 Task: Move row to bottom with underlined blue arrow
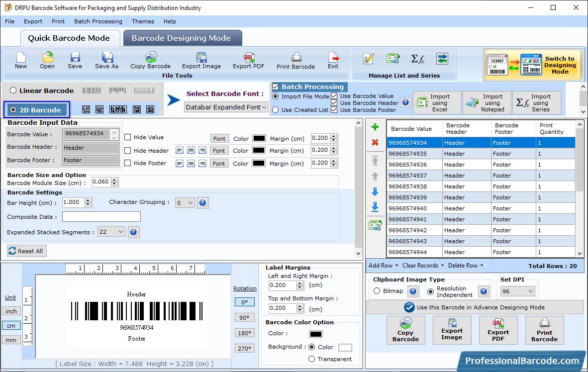point(375,207)
